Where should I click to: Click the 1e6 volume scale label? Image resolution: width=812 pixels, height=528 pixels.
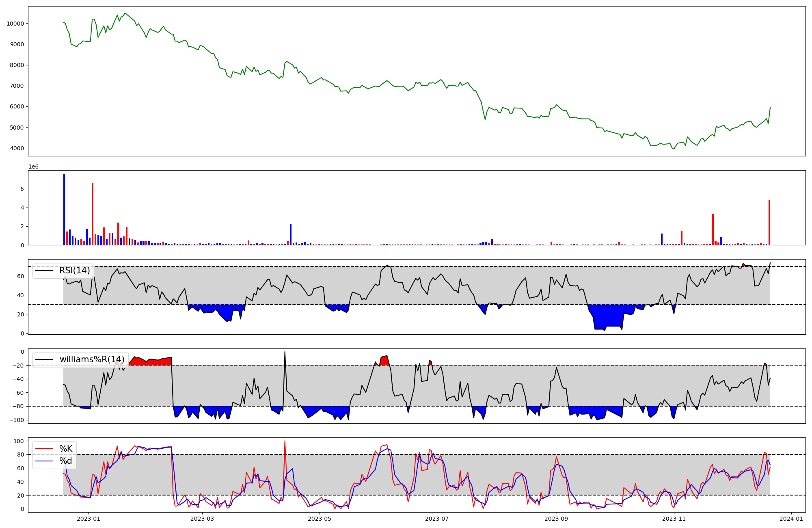click(33, 167)
